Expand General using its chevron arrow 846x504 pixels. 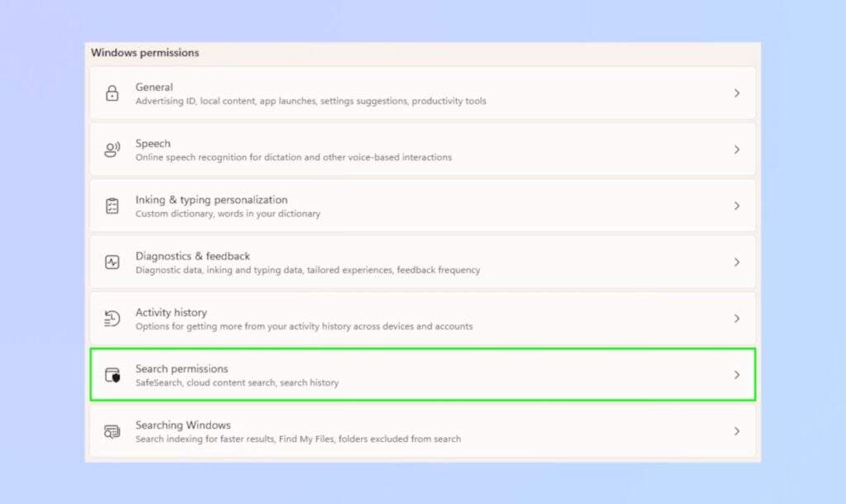pyautogui.click(x=736, y=93)
